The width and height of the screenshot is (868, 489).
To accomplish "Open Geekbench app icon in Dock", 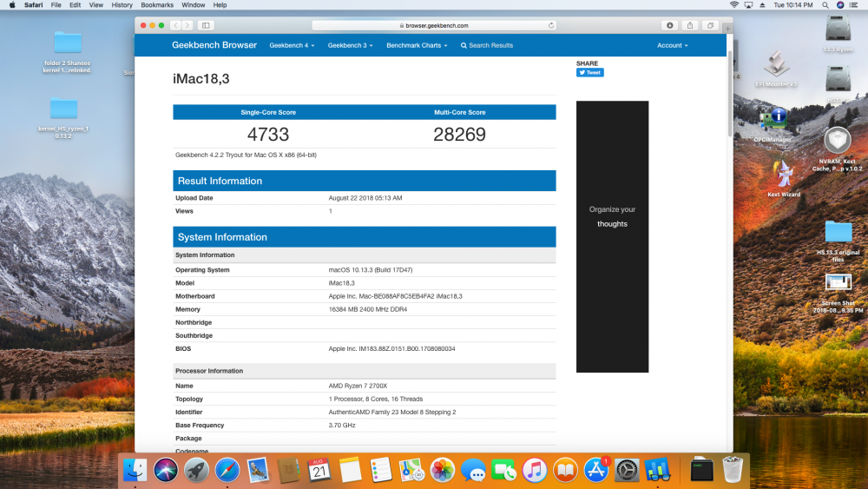I will click(658, 470).
